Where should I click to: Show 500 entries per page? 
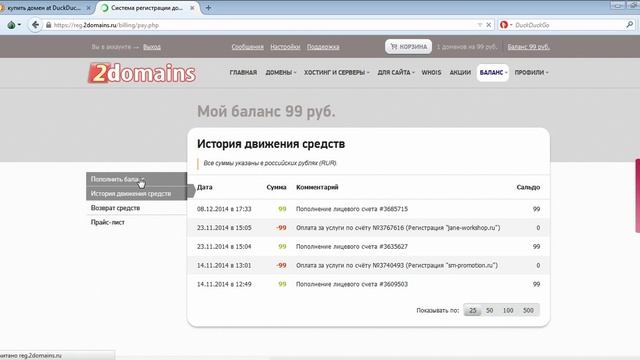528,310
